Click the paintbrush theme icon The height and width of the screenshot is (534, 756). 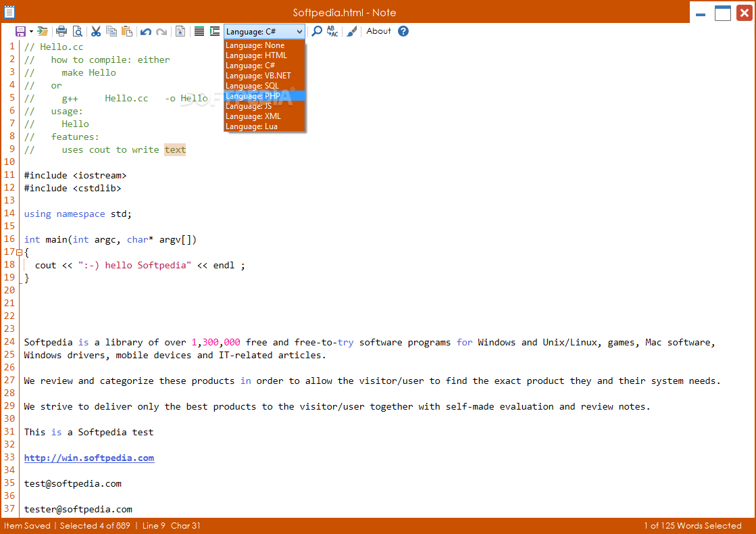pyautogui.click(x=352, y=31)
